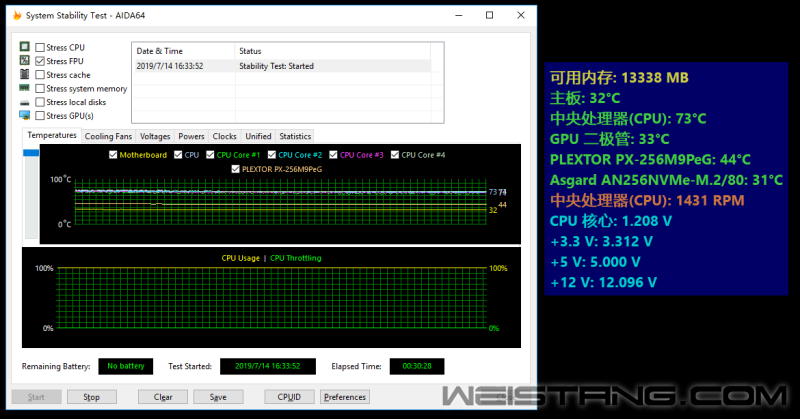Switch to the Cooling Fans tab
800x419 pixels.
pos(108,136)
